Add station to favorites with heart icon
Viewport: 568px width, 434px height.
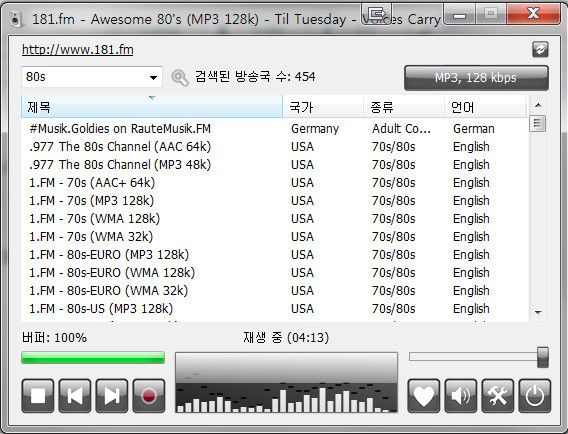[424, 396]
